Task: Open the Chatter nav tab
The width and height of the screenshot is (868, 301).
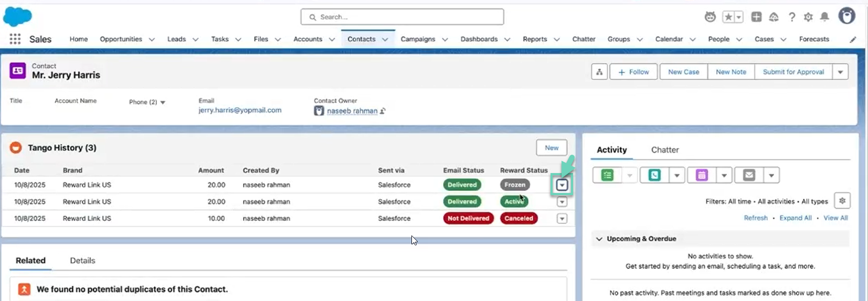Action: point(584,39)
